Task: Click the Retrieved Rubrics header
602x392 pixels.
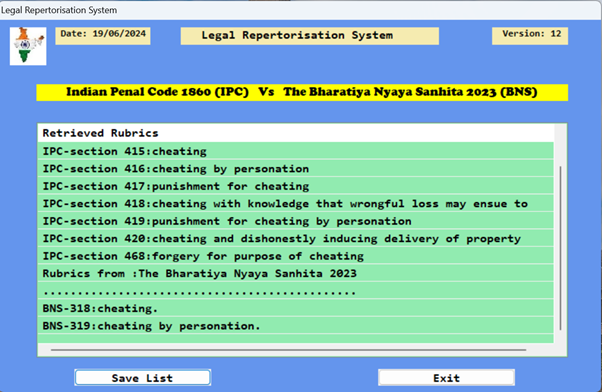Action: 296,133
